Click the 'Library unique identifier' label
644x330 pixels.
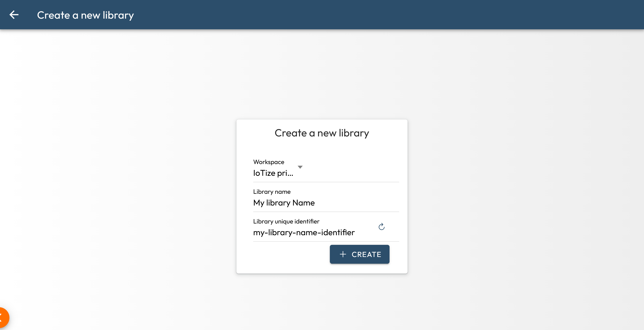286,221
